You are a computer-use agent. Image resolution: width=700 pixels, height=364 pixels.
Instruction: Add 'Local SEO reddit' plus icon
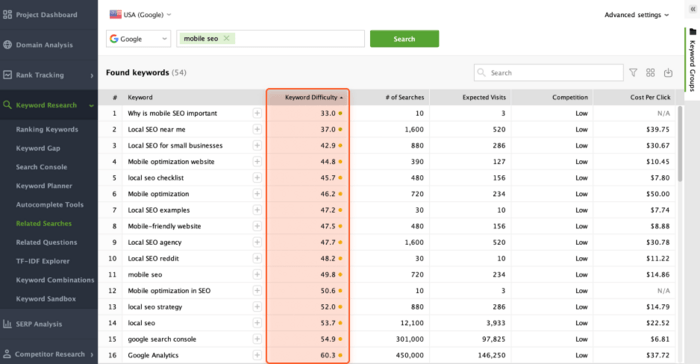pos(257,258)
